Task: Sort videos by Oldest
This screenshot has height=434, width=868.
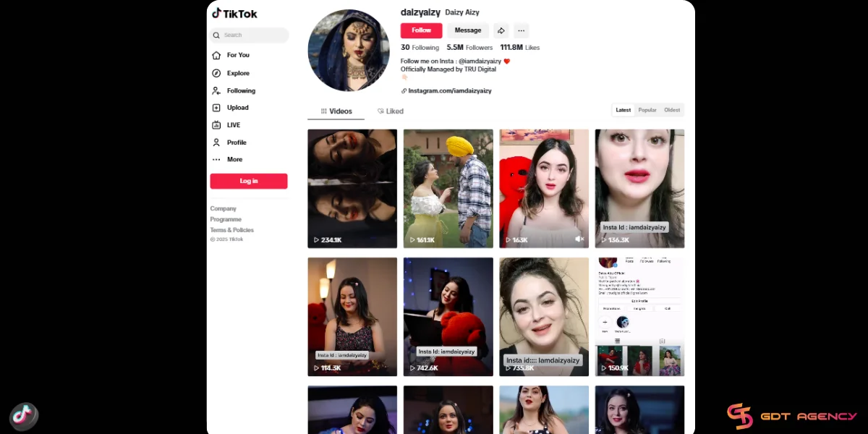Action: (673, 110)
